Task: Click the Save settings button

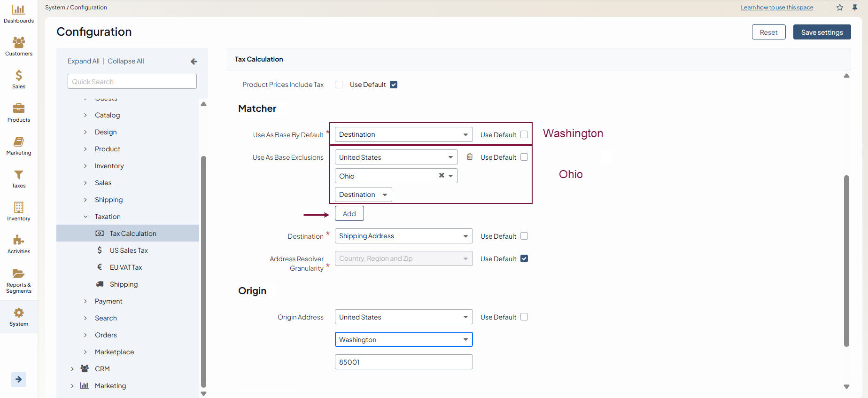Action: (821, 32)
